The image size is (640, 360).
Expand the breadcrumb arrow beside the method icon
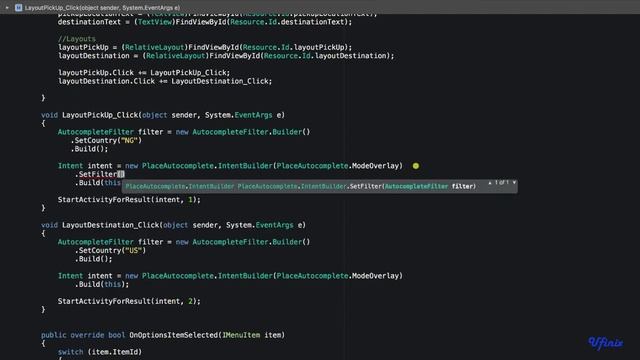[x=7, y=7]
